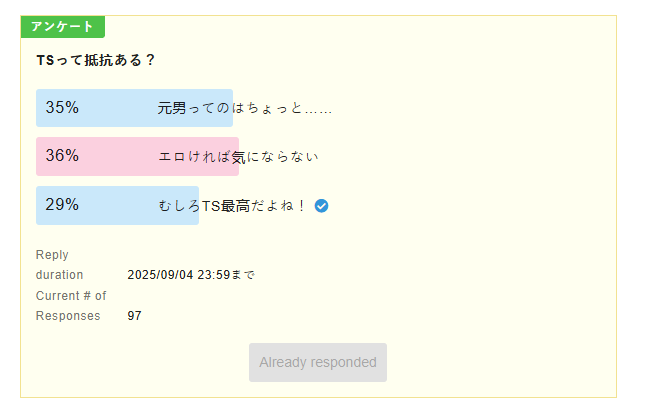
Task: Click the 35% percentage label
Action: tap(62, 107)
